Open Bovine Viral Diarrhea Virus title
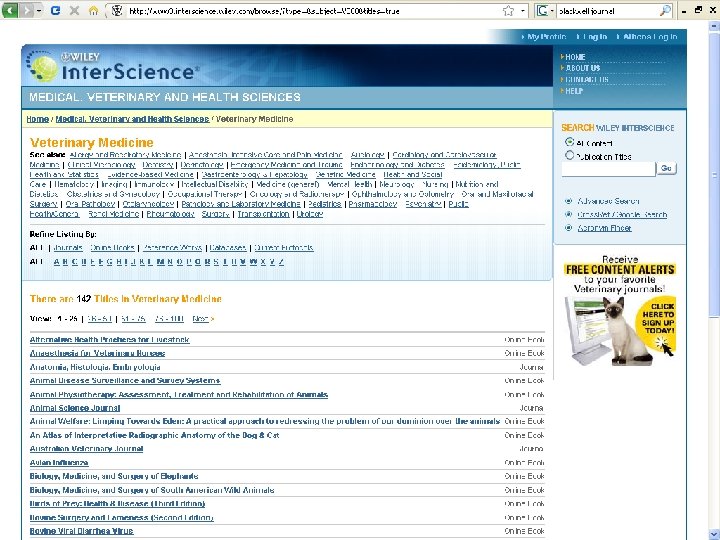This screenshot has width=720, height=540. [81, 531]
